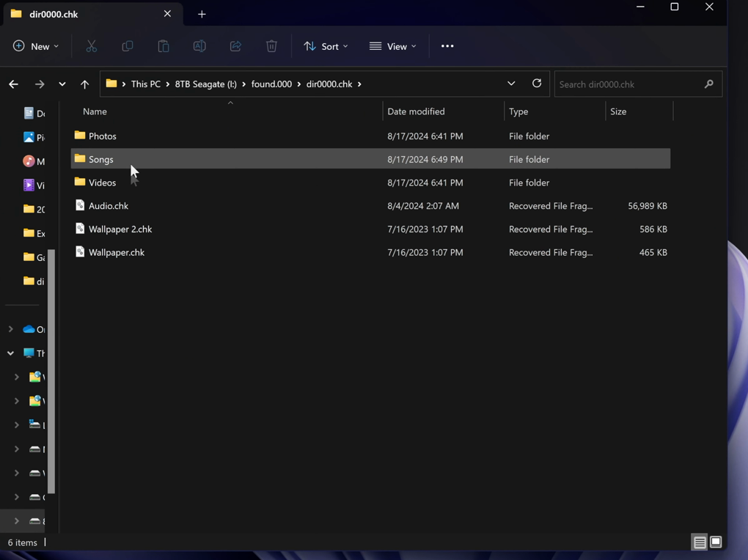The height and width of the screenshot is (560, 748).
Task: Collapse the This PC tree node
Action: pyautogui.click(x=11, y=353)
